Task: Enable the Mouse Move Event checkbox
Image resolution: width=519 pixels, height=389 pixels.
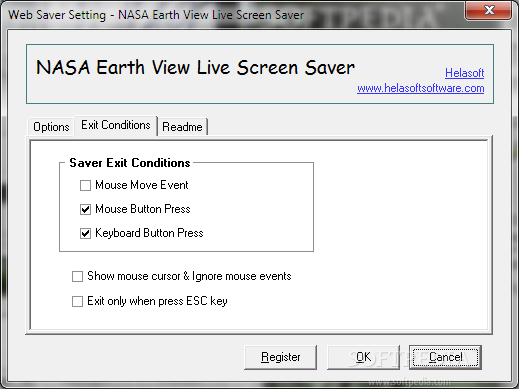Action: (85, 185)
